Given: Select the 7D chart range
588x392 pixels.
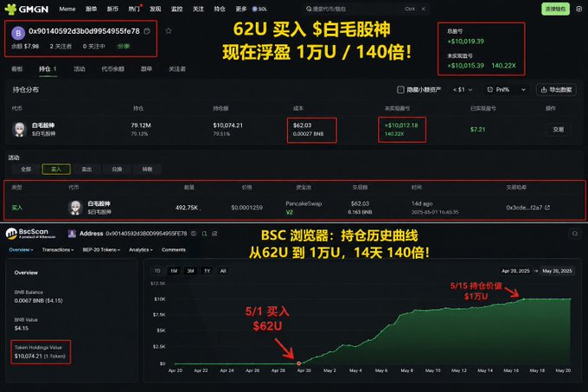Looking at the screenshot, I should click(157, 271).
